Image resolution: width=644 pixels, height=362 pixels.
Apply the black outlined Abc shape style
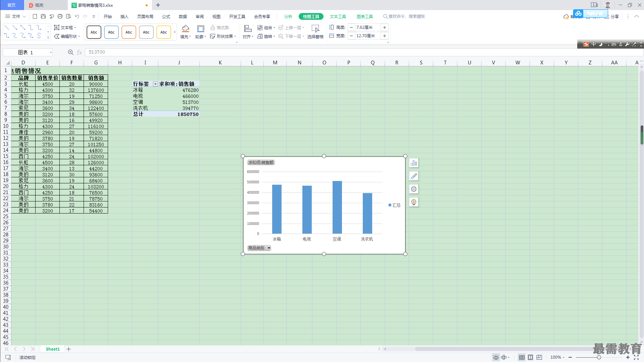pyautogui.click(x=94, y=32)
